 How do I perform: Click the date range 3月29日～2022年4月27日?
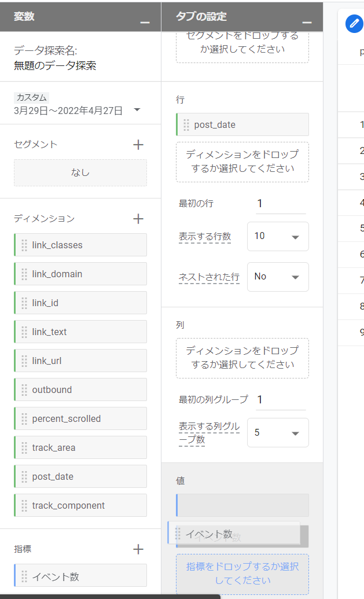tap(68, 111)
